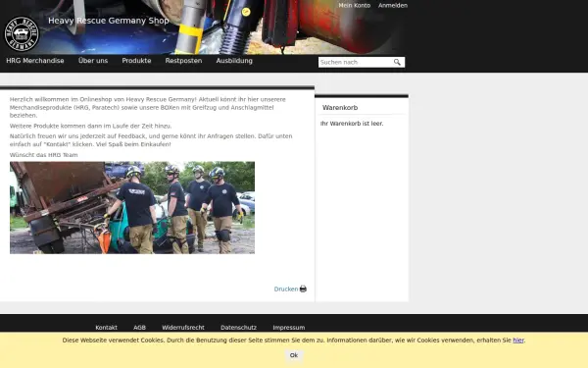Click the Drucken print link

[x=286, y=289]
